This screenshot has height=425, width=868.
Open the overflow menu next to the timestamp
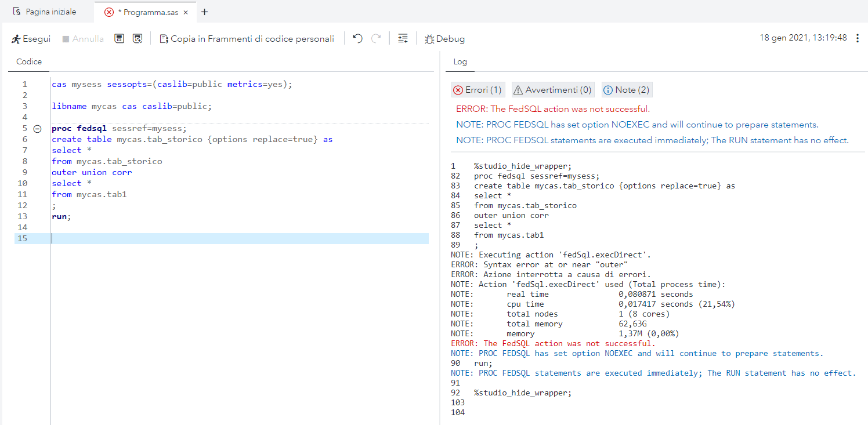click(x=858, y=38)
